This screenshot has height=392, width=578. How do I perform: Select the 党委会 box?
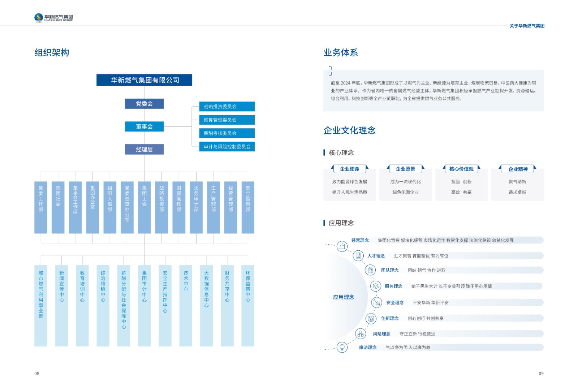pos(144,104)
